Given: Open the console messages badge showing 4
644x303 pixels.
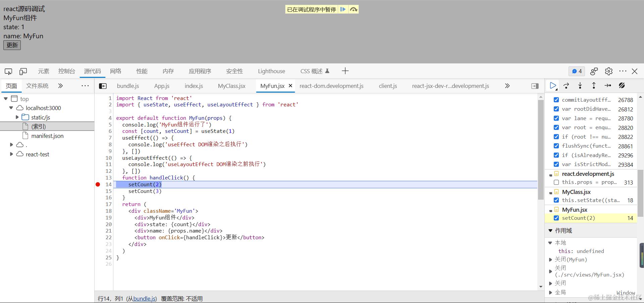Looking at the screenshot, I should point(577,71).
